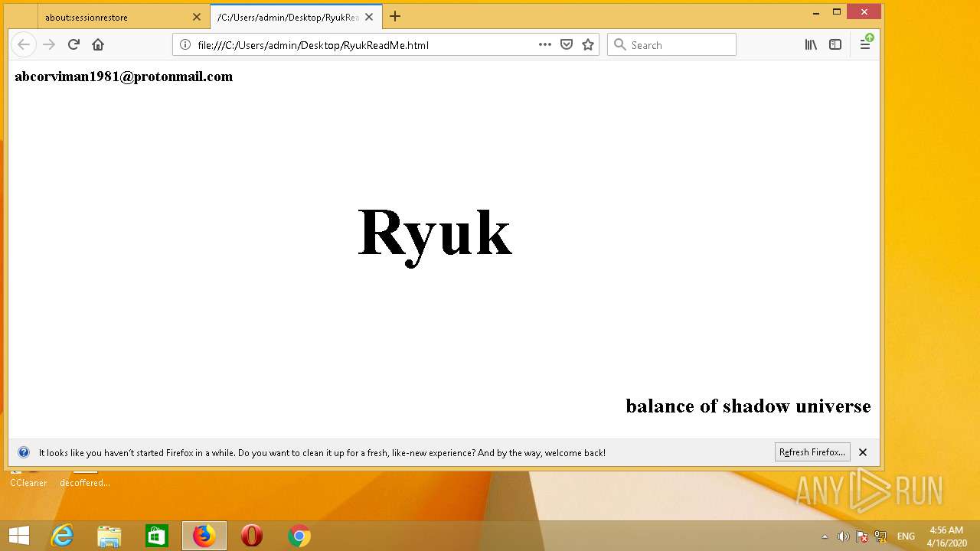Open the Library menu icon
Screen dimensions: 980x551
[811, 44]
